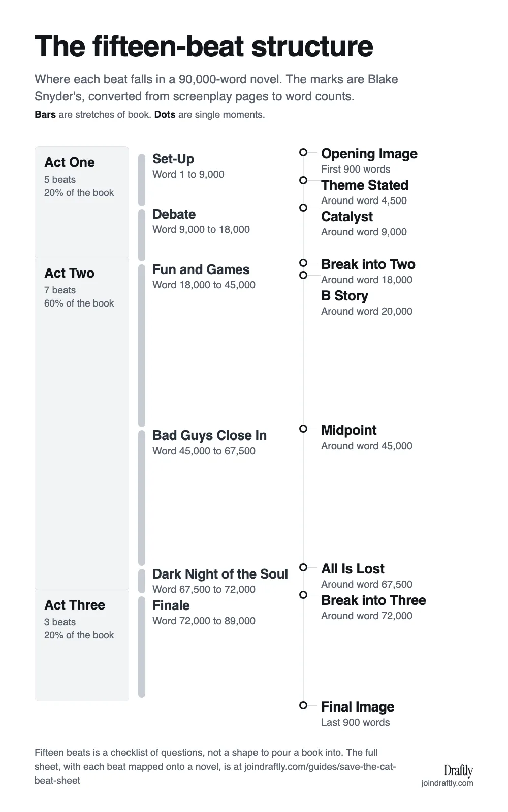
Task: Click the Bad Guys Close In bar
Action: tap(142, 498)
